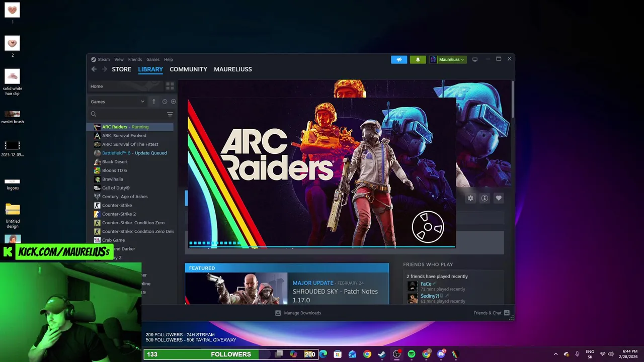Open friend Sediny's profile
The height and width of the screenshot is (362, 644).
pyautogui.click(x=430, y=296)
